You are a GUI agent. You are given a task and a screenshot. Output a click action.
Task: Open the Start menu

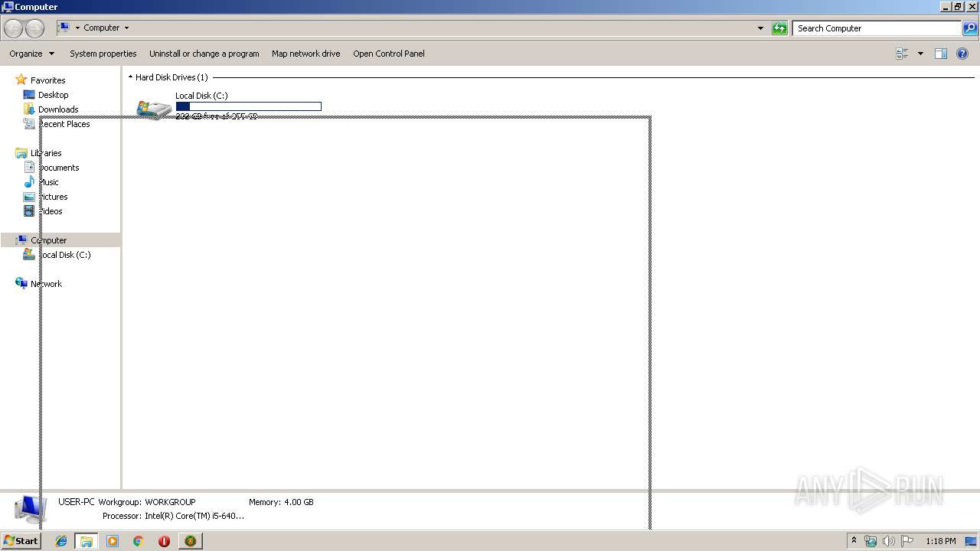[21, 541]
